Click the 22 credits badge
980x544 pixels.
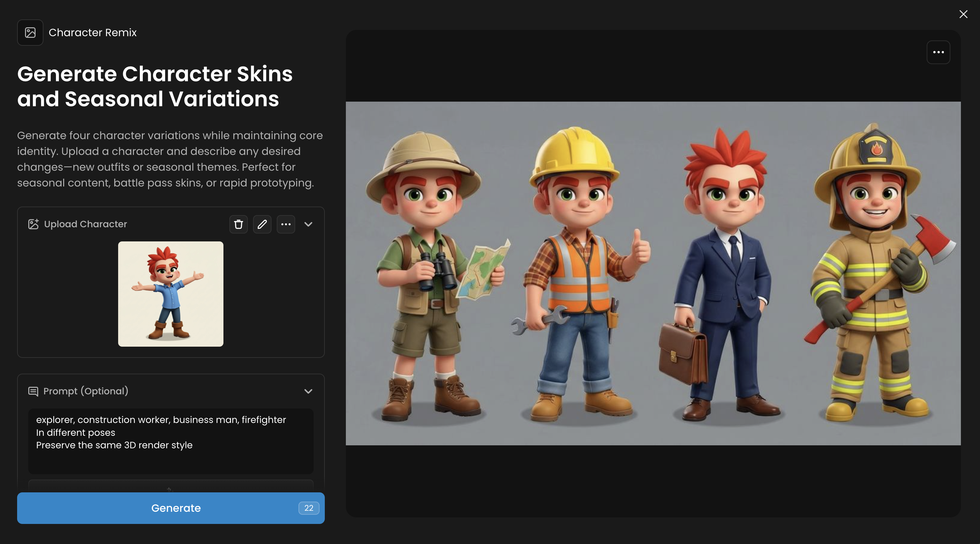pyautogui.click(x=309, y=508)
